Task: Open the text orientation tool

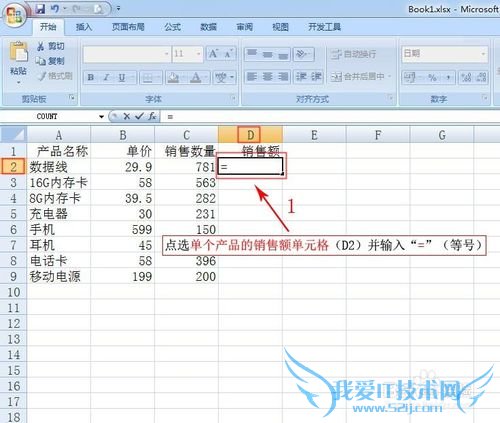Action: coord(303,54)
